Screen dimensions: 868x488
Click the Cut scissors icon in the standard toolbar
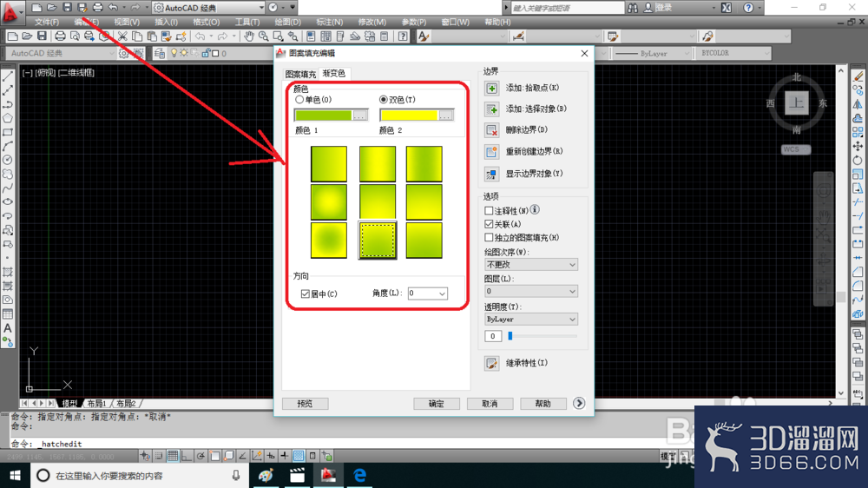point(122,36)
